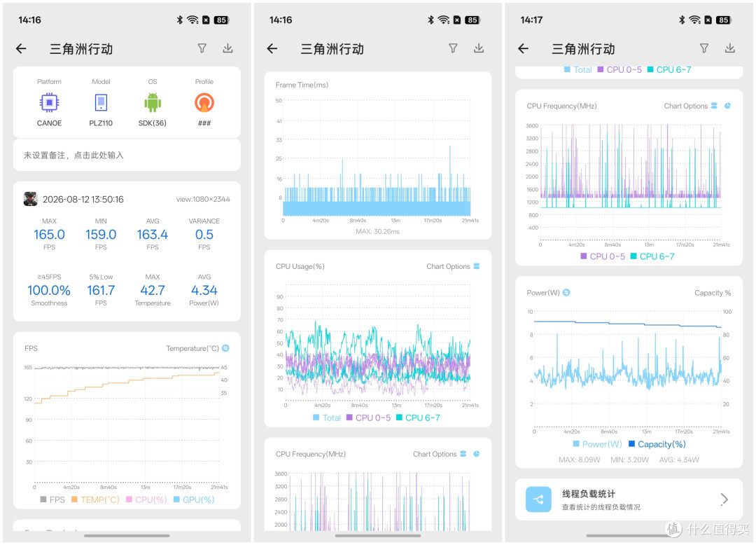The image size is (756, 545).
Task: Open the filter icon in the left screen
Action: coord(202,48)
